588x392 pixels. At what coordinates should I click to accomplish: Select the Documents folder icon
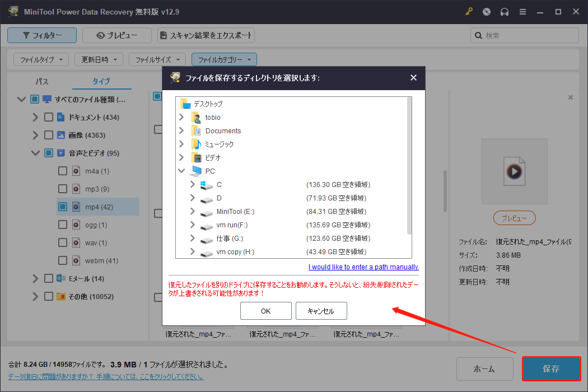196,131
